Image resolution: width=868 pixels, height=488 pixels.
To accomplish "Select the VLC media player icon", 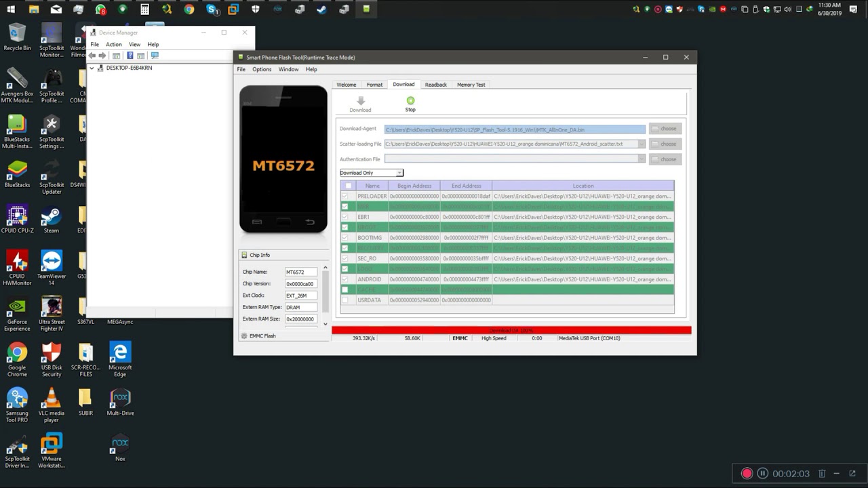I will pyautogui.click(x=52, y=405).
